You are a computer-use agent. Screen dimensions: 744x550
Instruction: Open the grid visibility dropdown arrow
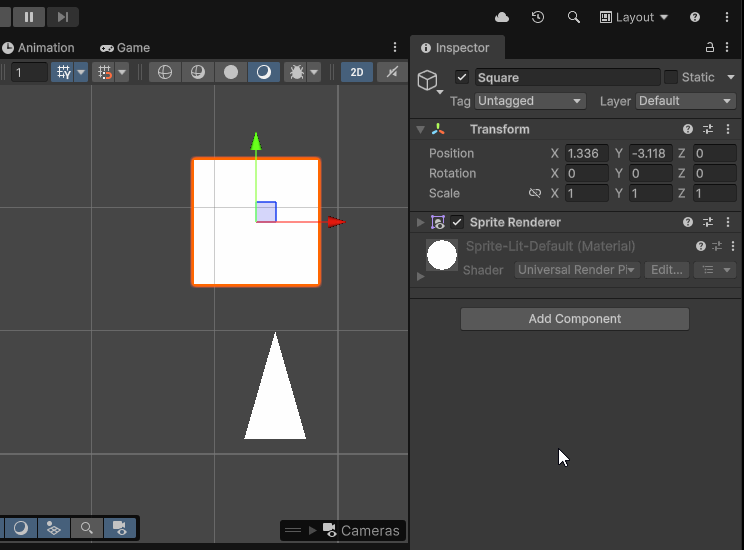[81, 73]
